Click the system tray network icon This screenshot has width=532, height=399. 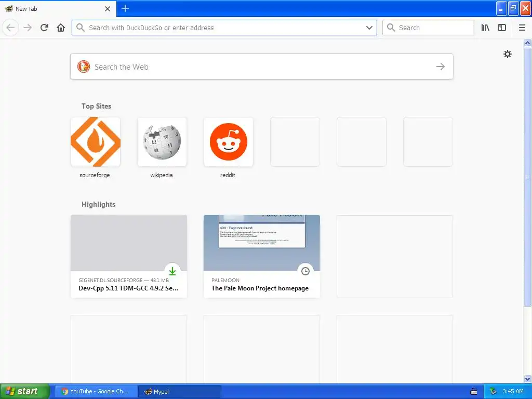coord(493,392)
